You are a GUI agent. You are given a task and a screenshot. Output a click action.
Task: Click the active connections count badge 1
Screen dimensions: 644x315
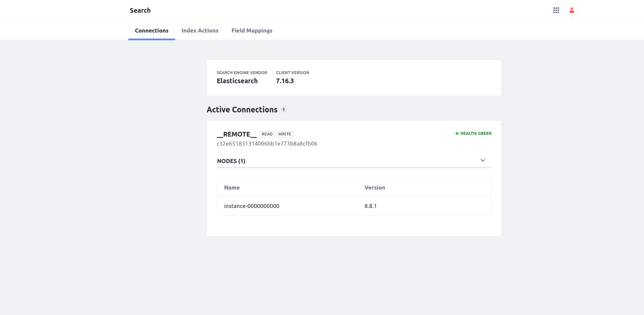click(x=284, y=110)
